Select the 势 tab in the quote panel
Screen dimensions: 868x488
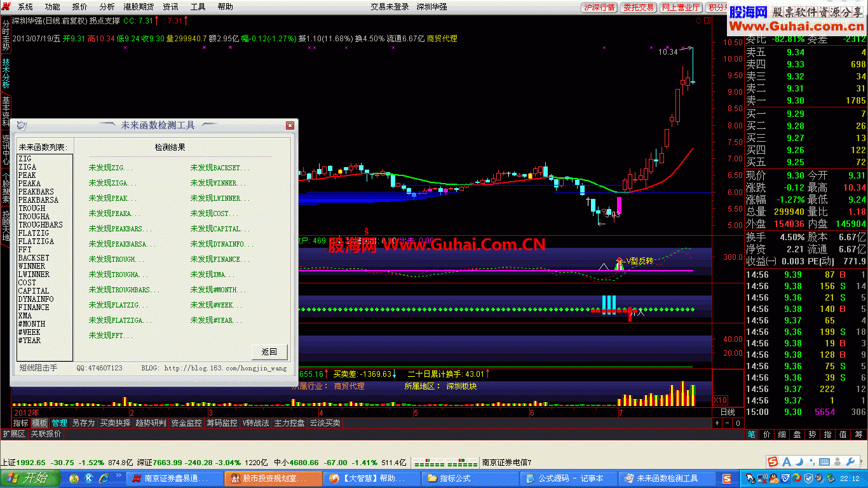point(813,435)
